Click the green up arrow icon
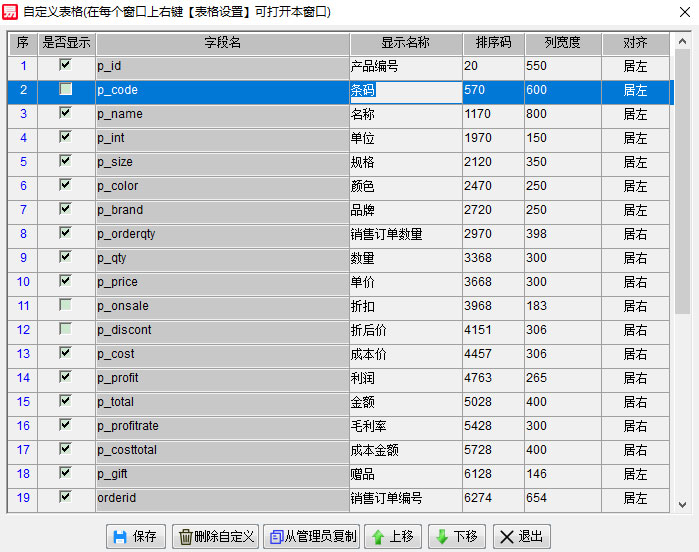699x552 pixels. (379, 537)
